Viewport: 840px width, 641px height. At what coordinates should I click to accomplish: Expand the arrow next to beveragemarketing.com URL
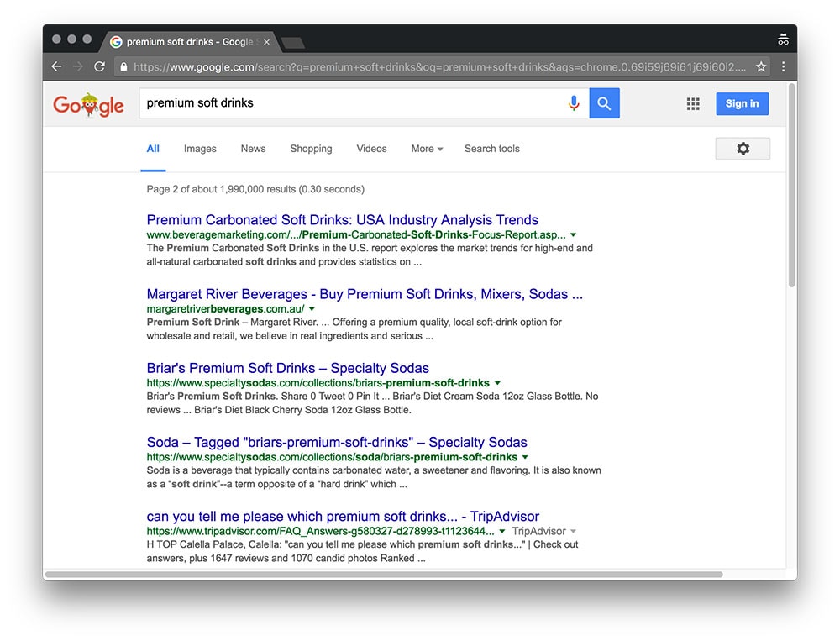pos(573,234)
